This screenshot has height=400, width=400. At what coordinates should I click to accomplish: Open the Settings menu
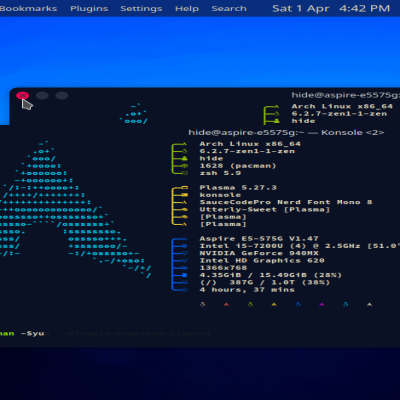click(x=141, y=8)
